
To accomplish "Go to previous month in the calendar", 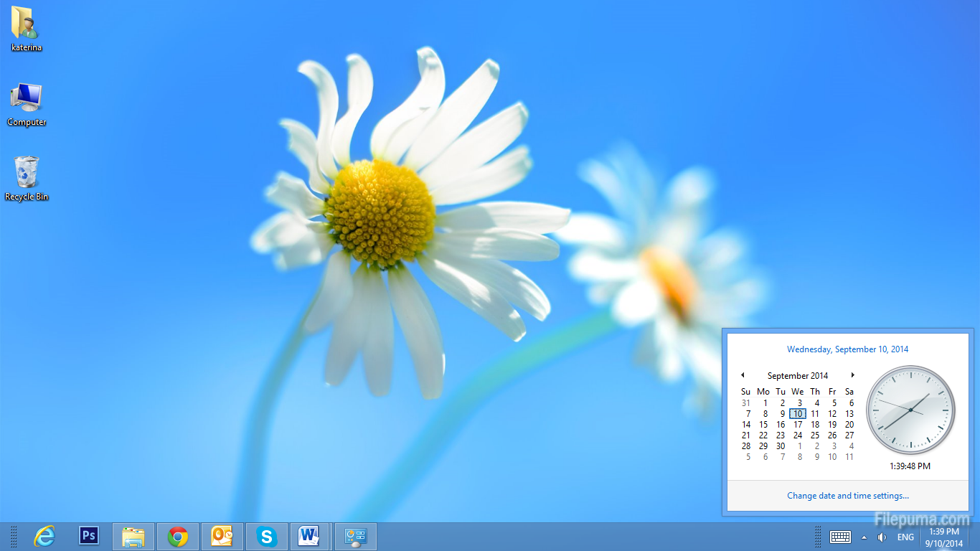I will [743, 375].
